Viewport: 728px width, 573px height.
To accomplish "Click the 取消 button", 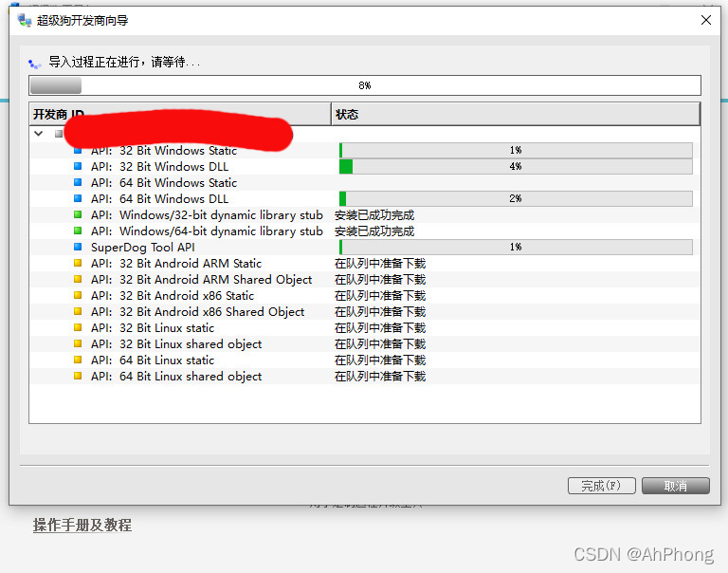I will coord(676,486).
